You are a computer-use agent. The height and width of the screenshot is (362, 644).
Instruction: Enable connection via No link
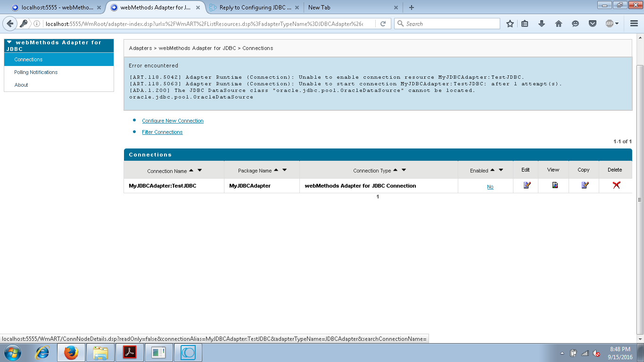pyautogui.click(x=490, y=187)
